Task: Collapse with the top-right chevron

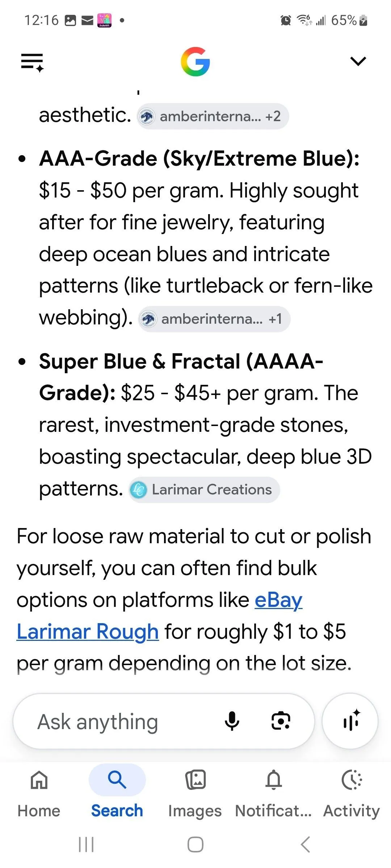Action: pos(358,61)
